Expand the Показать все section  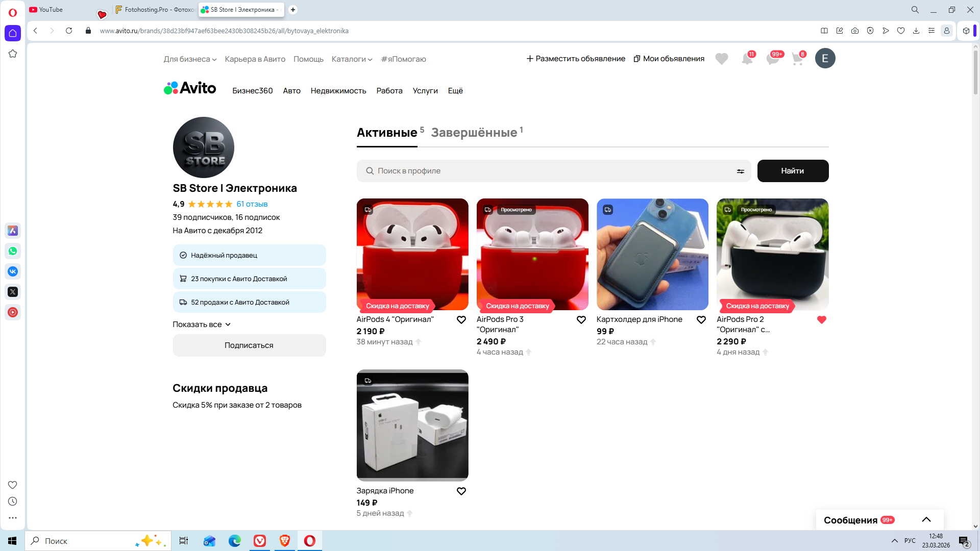coord(202,324)
